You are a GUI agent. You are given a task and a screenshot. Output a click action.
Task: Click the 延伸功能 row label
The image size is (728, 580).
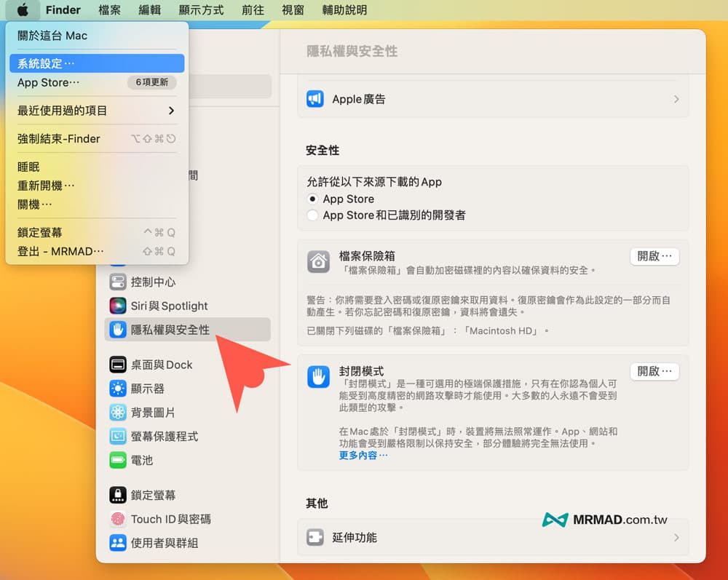point(355,537)
